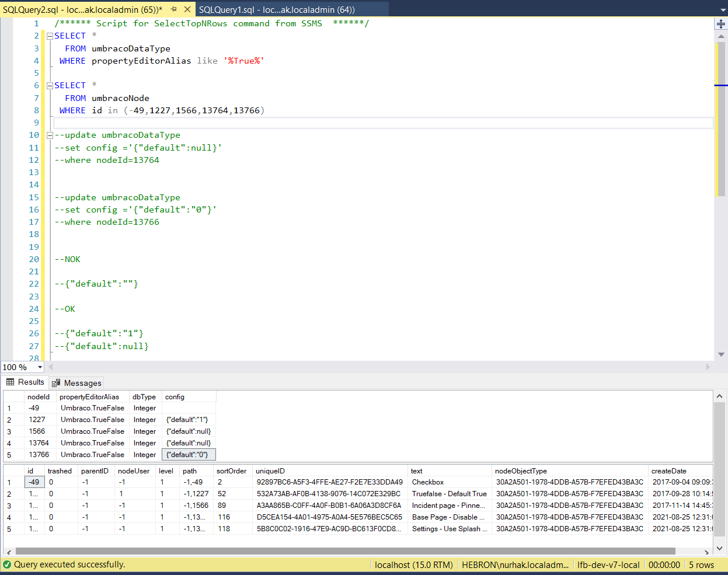Screen dimensions: 728x575
Task: Select nodeId cell 13764
Action: [x=40, y=443]
